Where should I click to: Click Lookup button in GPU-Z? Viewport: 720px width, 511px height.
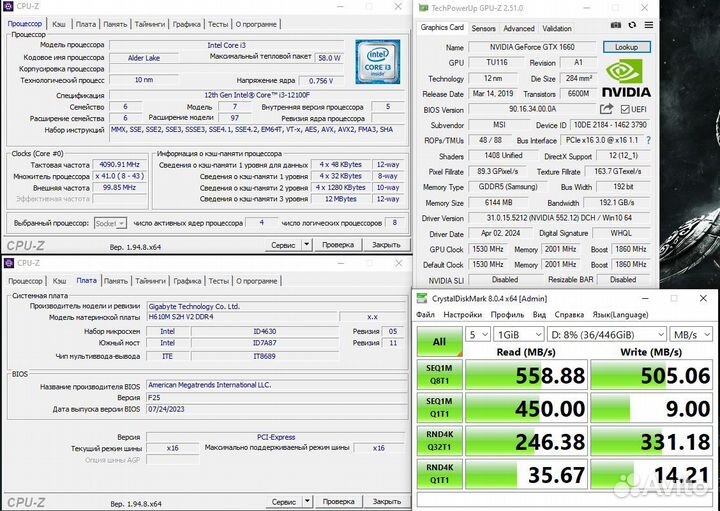pos(627,47)
